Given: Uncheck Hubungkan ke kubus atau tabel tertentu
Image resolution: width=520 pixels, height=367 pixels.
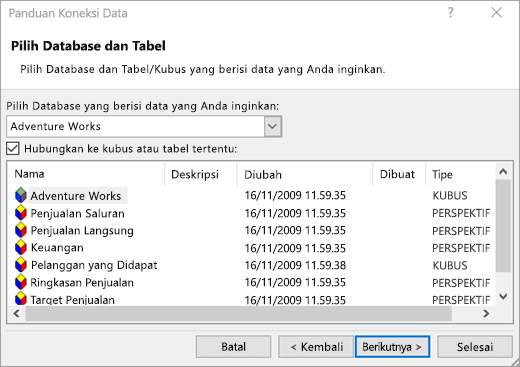Looking at the screenshot, I should [x=13, y=148].
